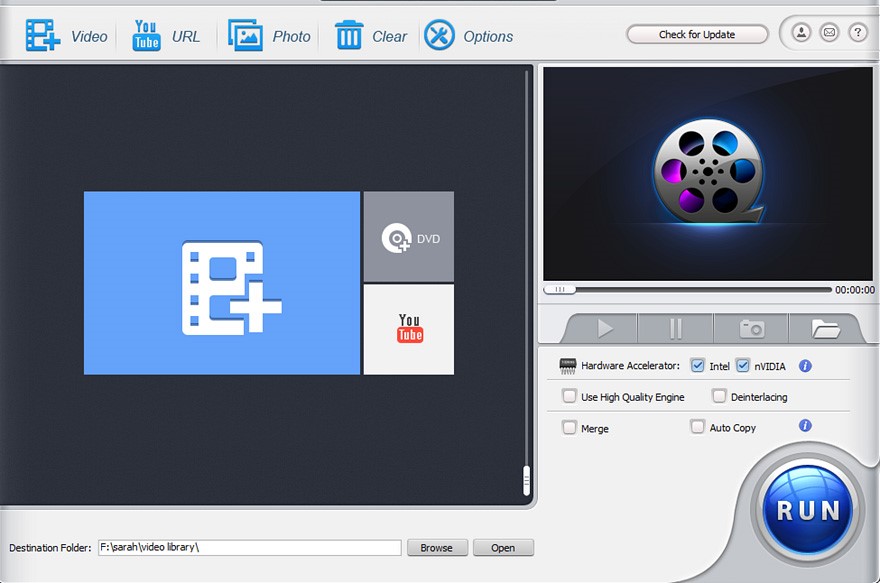Screen dimensions: 880x583
Task: Take a snapshot with the camera icon
Action: (x=751, y=327)
